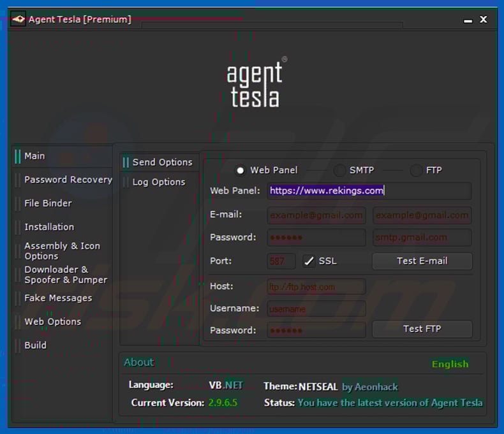Click the e-mail Password field
The image size is (504, 434).
[316, 238]
